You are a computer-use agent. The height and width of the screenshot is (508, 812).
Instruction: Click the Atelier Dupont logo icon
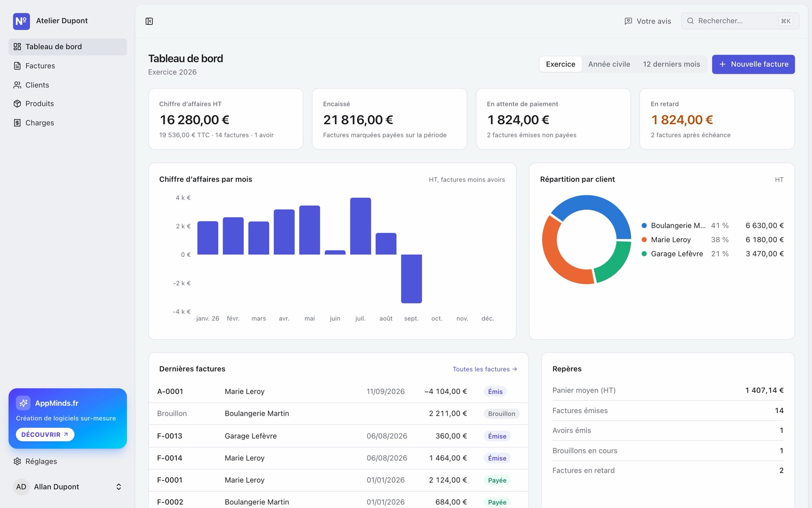tap(21, 21)
